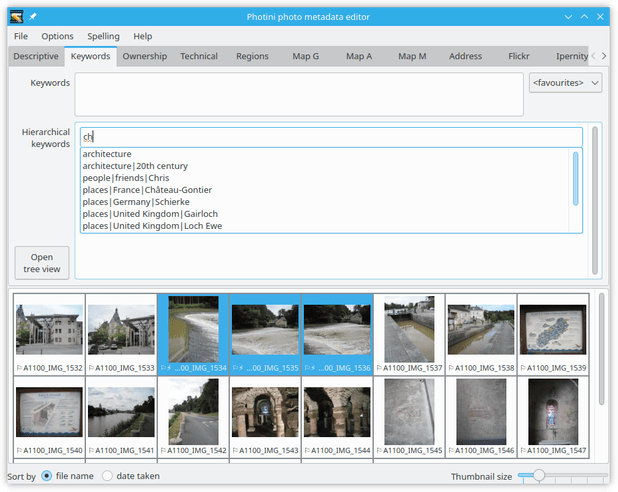Select thumbnail A1100_IMG_1540
The height and width of the screenshot is (492, 618).
point(49,416)
